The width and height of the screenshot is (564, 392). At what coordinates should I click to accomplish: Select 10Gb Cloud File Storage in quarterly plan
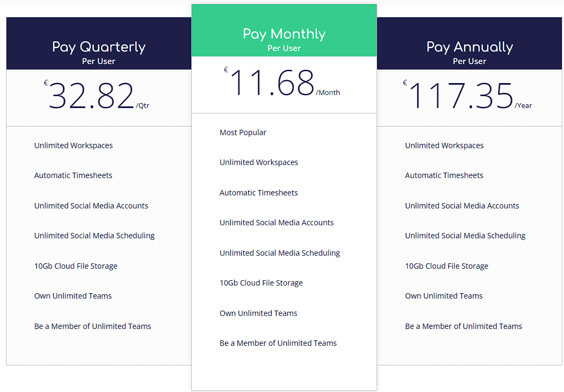point(76,265)
